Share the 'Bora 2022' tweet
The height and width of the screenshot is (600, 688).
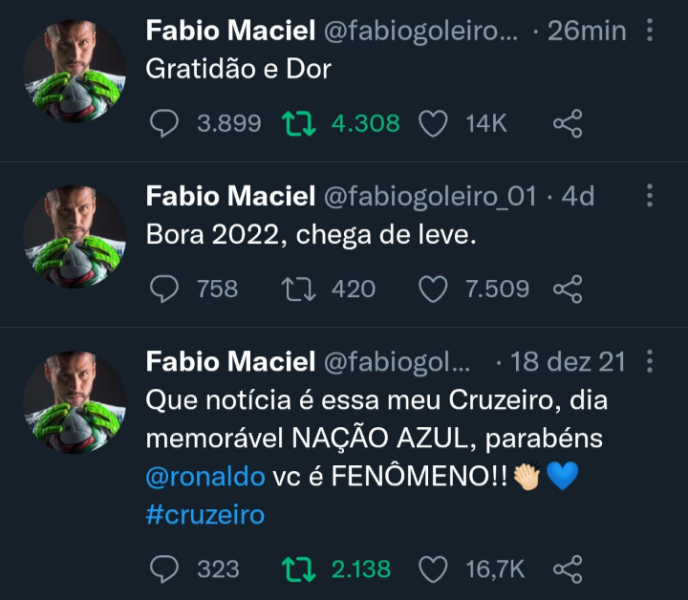coord(567,289)
